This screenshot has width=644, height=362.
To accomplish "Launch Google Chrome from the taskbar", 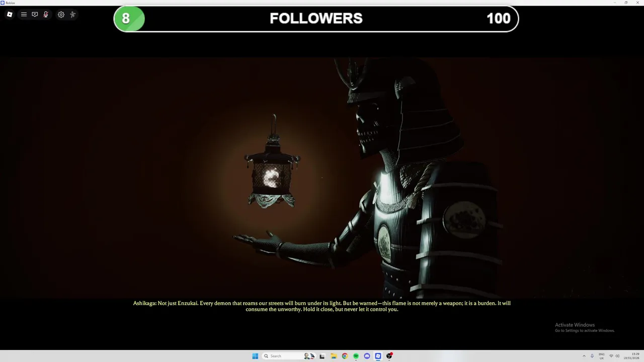I will (345, 356).
